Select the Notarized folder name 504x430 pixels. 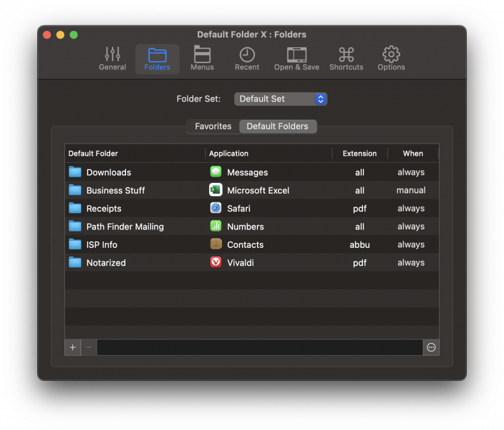click(106, 263)
